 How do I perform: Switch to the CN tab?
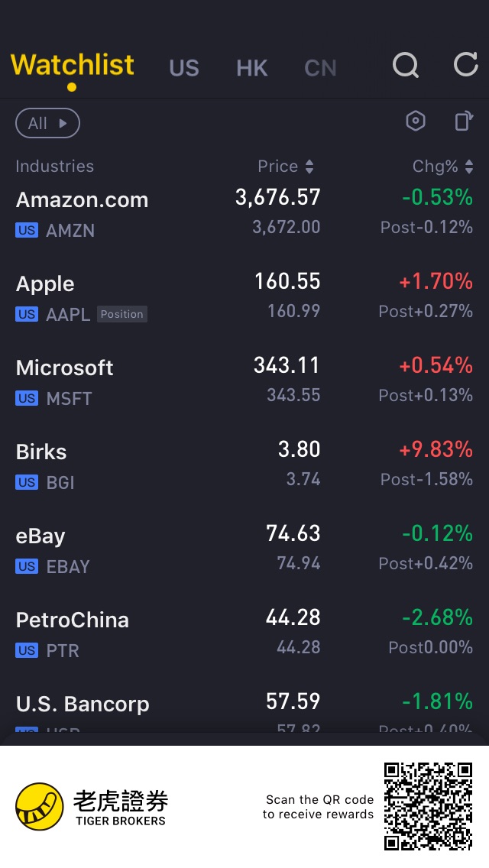[x=320, y=67]
